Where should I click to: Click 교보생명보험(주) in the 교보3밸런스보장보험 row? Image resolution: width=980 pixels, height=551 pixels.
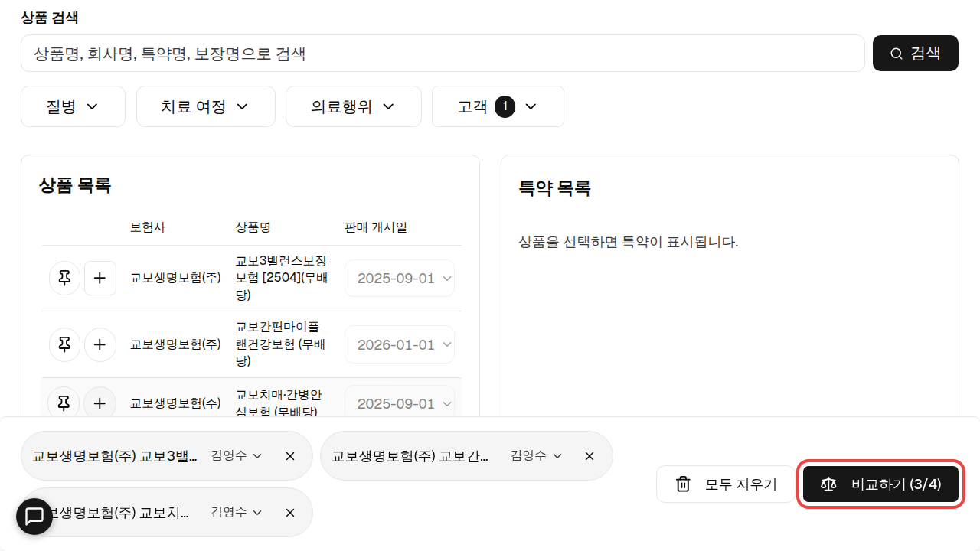(175, 278)
